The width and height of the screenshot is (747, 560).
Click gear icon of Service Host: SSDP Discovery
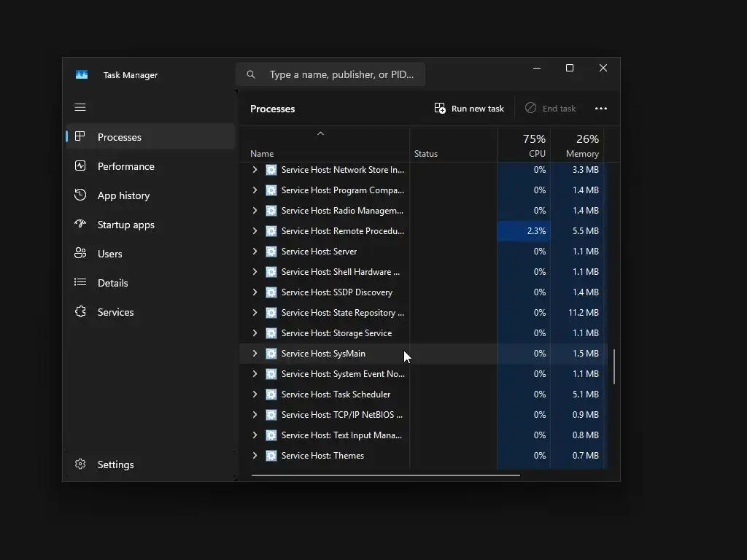tap(271, 292)
